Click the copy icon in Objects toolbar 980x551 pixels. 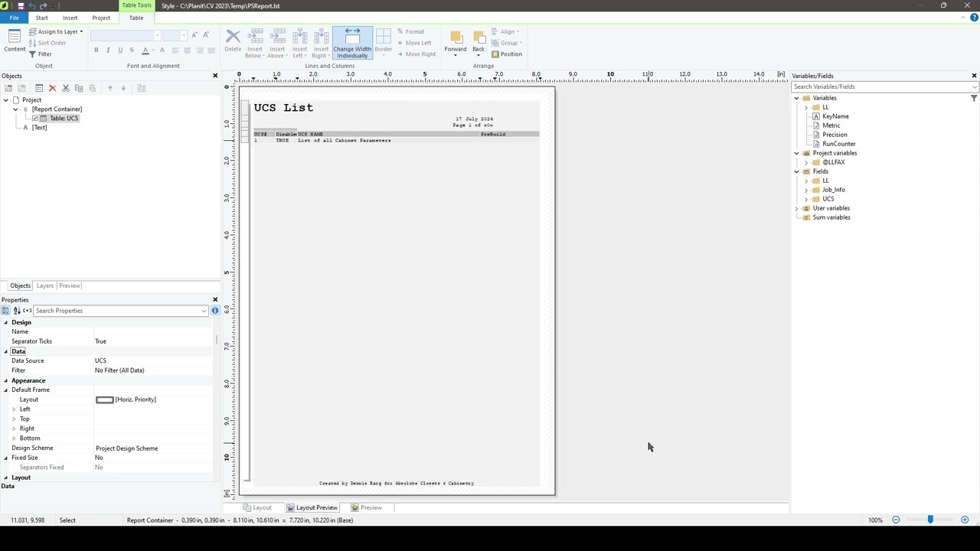(x=79, y=89)
